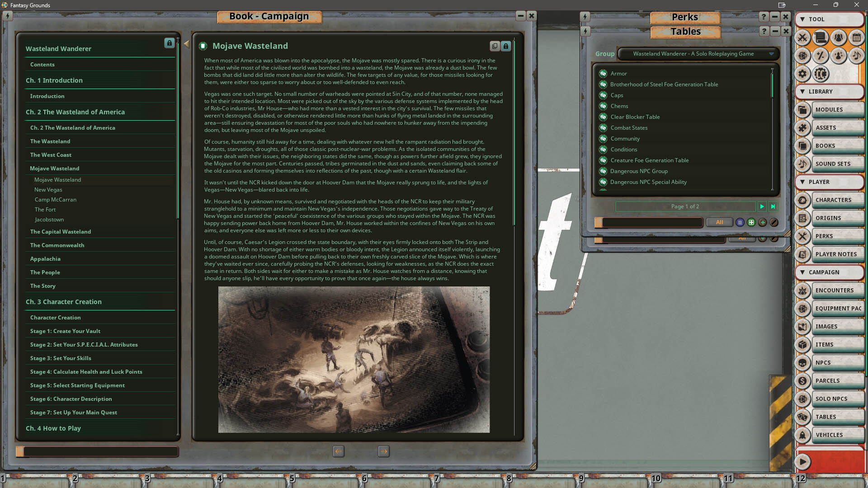This screenshot has width=868, height=488.
Task: Toggle the Mojave Wasteland page lock
Action: coord(506,46)
